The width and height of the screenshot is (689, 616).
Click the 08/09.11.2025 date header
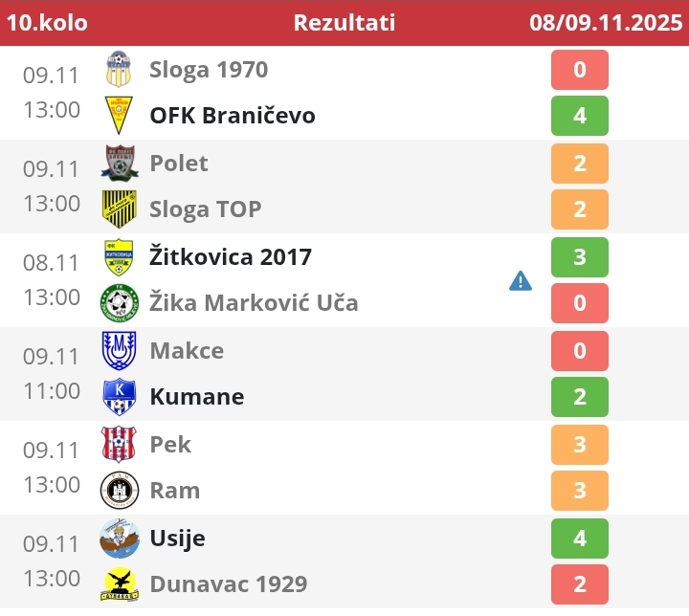pos(604,22)
